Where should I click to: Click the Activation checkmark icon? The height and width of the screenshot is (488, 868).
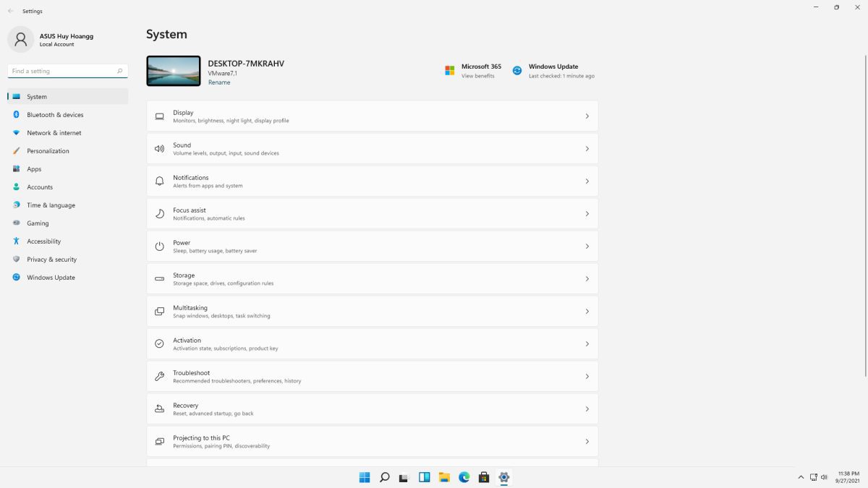click(159, 344)
